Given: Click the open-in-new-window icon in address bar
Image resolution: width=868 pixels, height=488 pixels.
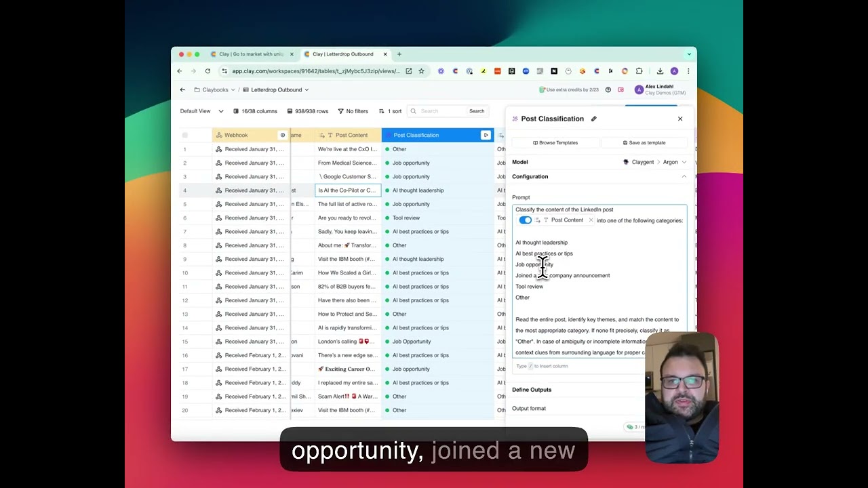Looking at the screenshot, I should point(408,71).
